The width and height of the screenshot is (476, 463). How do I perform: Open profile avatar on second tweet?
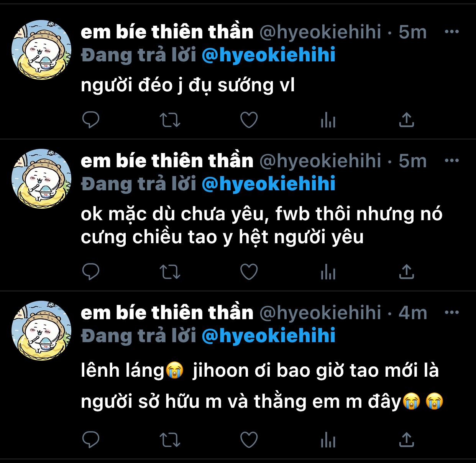pyautogui.click(x=41, y=179)
